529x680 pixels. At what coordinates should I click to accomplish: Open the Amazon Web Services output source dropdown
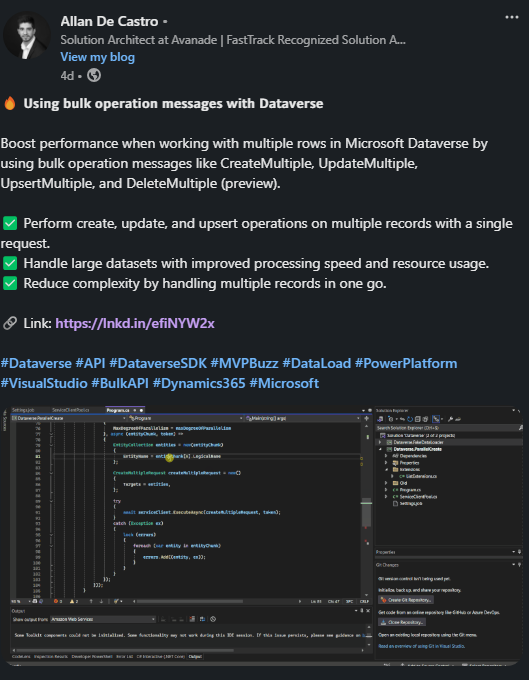pyautogui.click(x=103, y=619)
